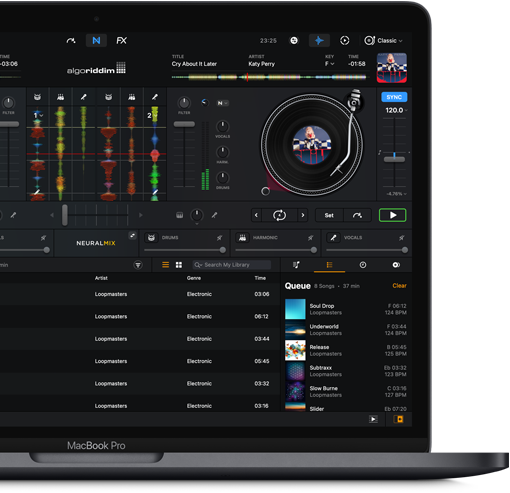Open the music note playlist tab
510x493 pixels.
coord(296,265)
